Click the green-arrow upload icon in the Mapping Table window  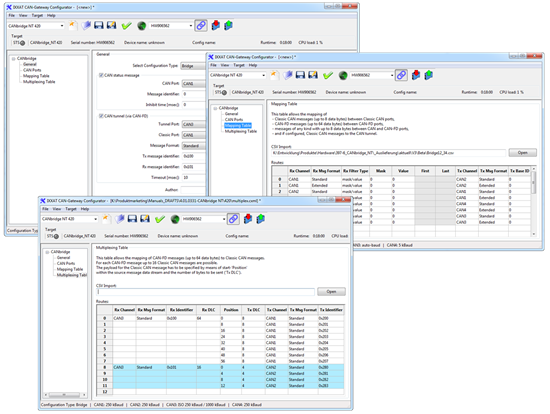(428, 75)
